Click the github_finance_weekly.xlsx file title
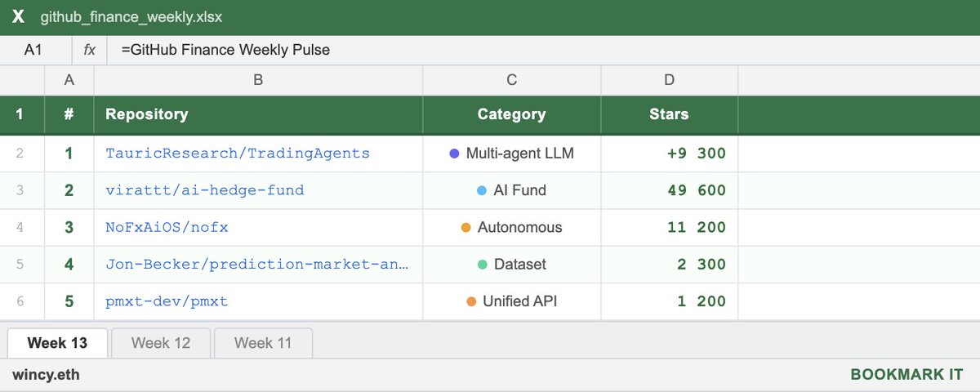 click(131, 17)
